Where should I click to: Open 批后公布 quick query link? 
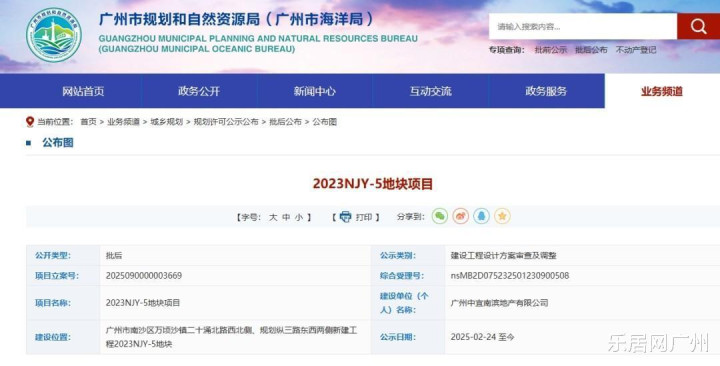[x=591, y=50]
